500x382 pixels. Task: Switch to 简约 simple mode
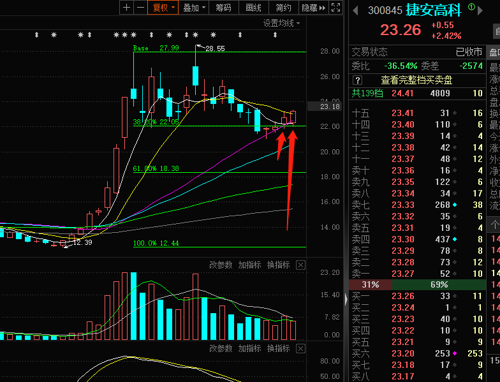pos(283,8)
